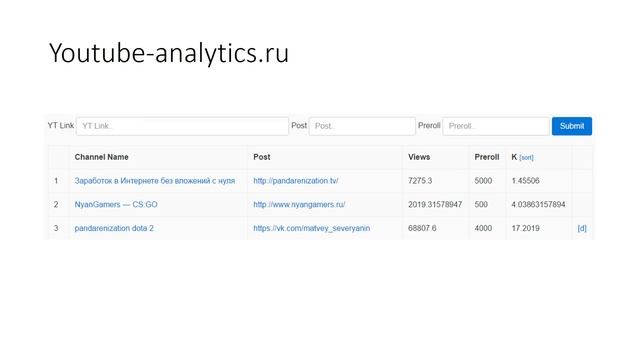Viewport: 640px width, 360px height.
Task: Click the blue Submit button
Action: (572, 126)
